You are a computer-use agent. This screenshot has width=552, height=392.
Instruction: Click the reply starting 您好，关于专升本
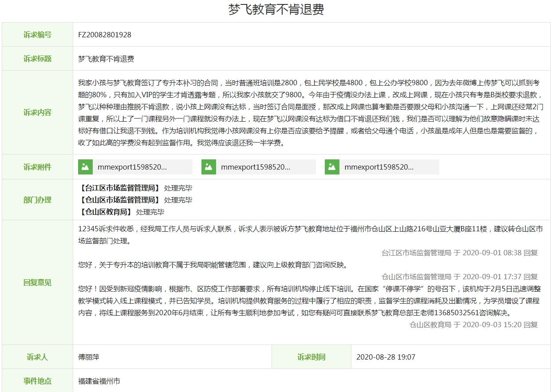(x=213, y=265)
